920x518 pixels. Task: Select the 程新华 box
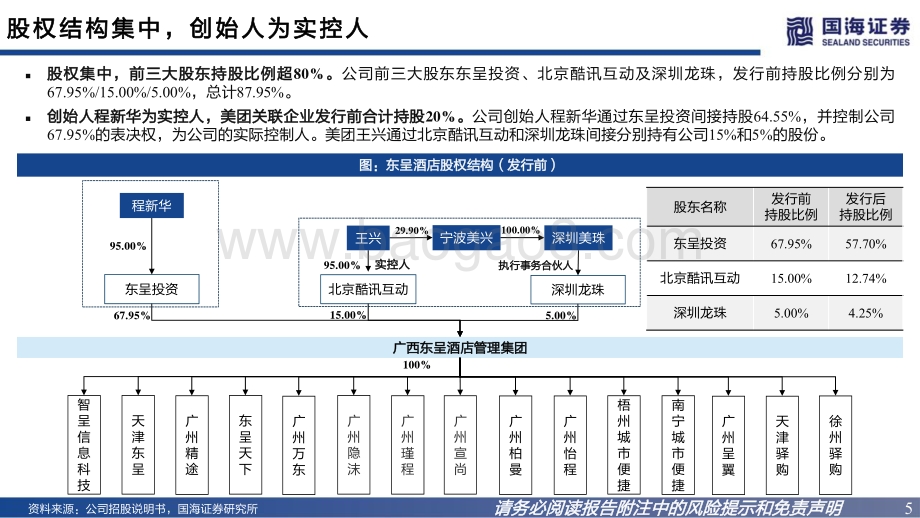(x=151, y=205)
